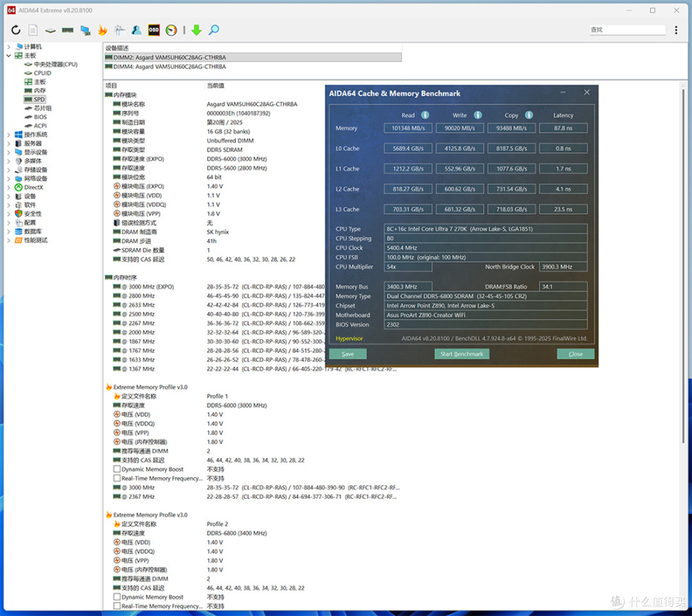692x616 pixels.
Task: Expand the 多媒体 tree node
Action: pos(9,161)
